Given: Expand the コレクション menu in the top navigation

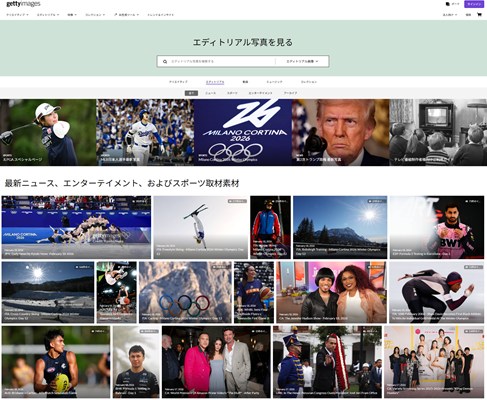Looking at the screenshot, I should tap(95, 15).
